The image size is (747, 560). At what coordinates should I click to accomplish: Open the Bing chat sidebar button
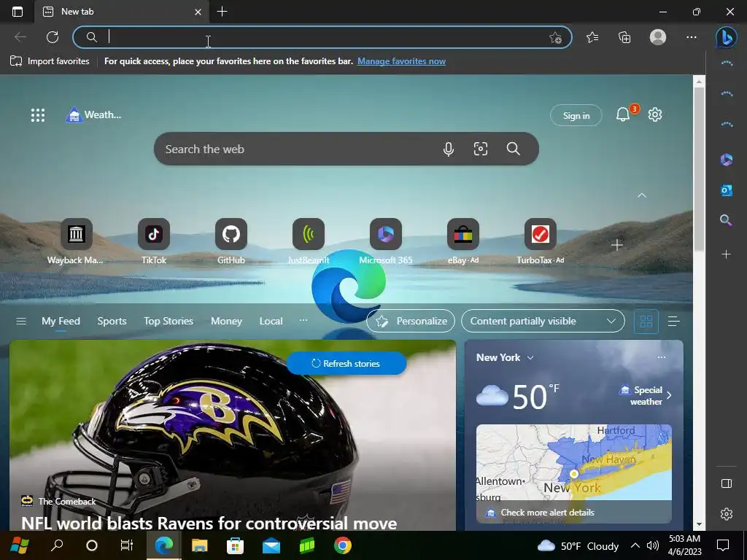(727, 37)
